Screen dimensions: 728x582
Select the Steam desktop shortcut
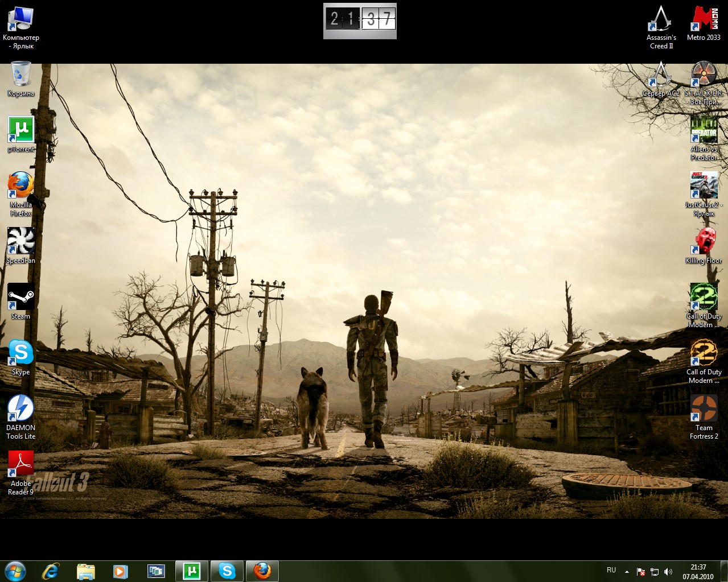click(x=21, y=302)
